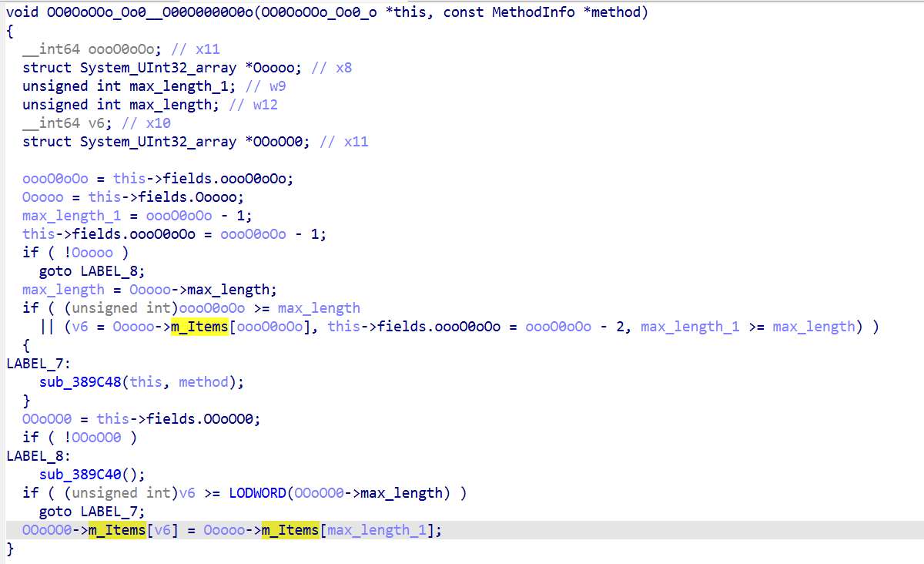Click the 'const' keyword in the signature
The image size is (924, 564).
[x=464, y=12]
